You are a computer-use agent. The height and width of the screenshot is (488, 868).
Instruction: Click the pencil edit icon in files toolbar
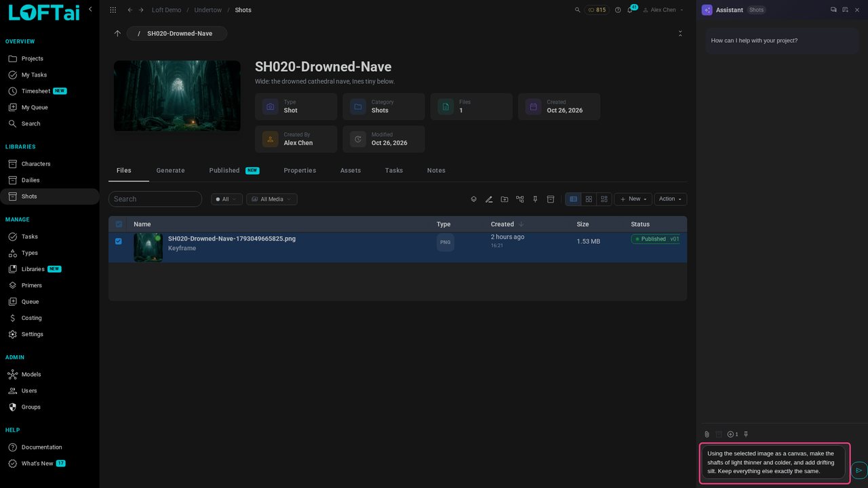pos(489,199)
